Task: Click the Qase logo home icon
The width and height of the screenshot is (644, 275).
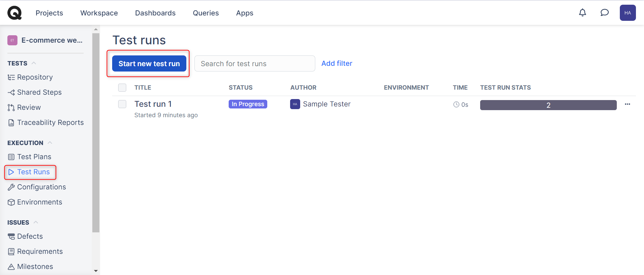Action: coord(14,13)
